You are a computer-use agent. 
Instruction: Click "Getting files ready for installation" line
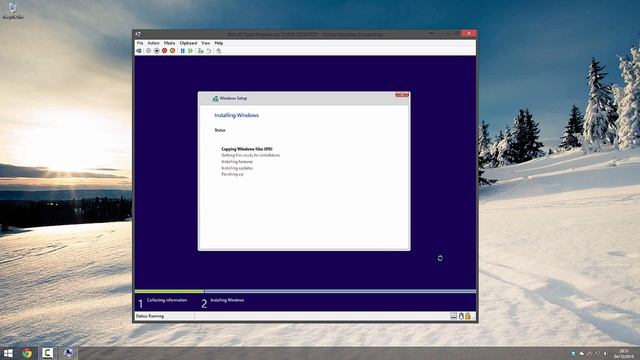pos(251,155)
